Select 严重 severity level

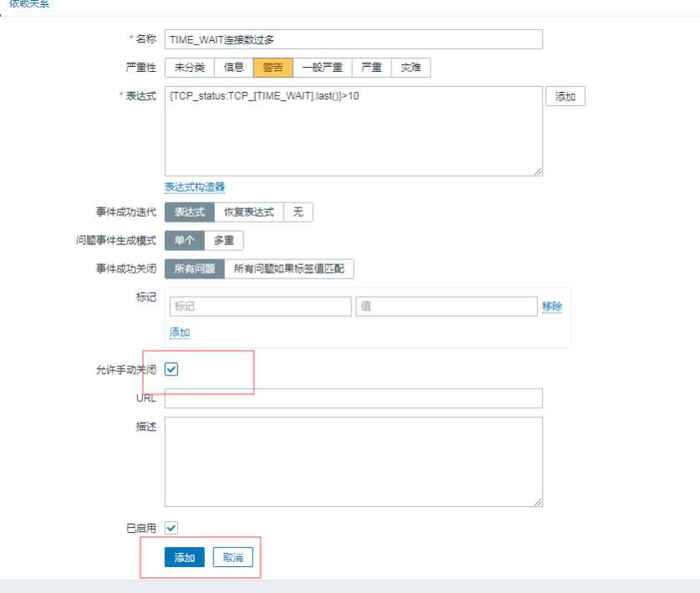click(x=370, y=68)
